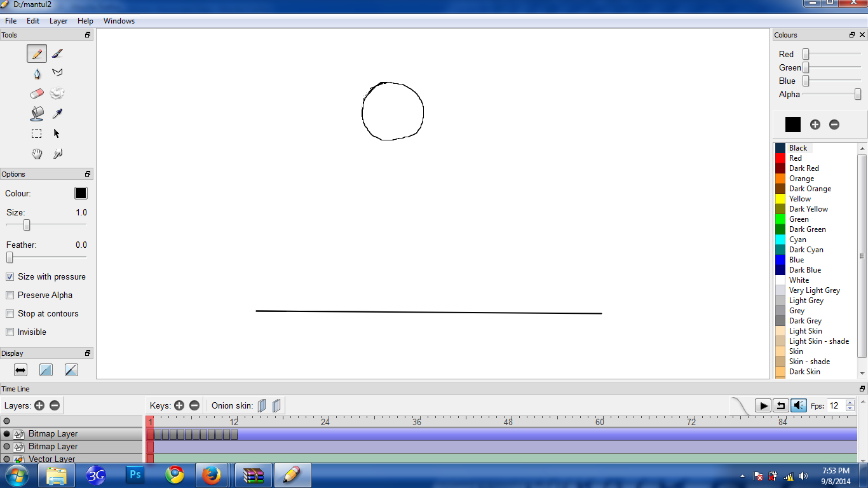Toggle previous onion skin
This screenshot has width=868, height=488.
[262, 405]
